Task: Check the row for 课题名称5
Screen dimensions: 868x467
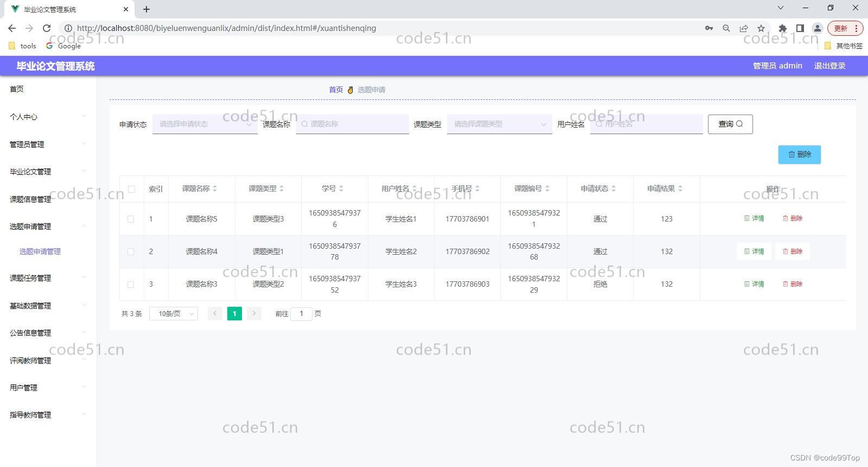Action: pos(131,219)
